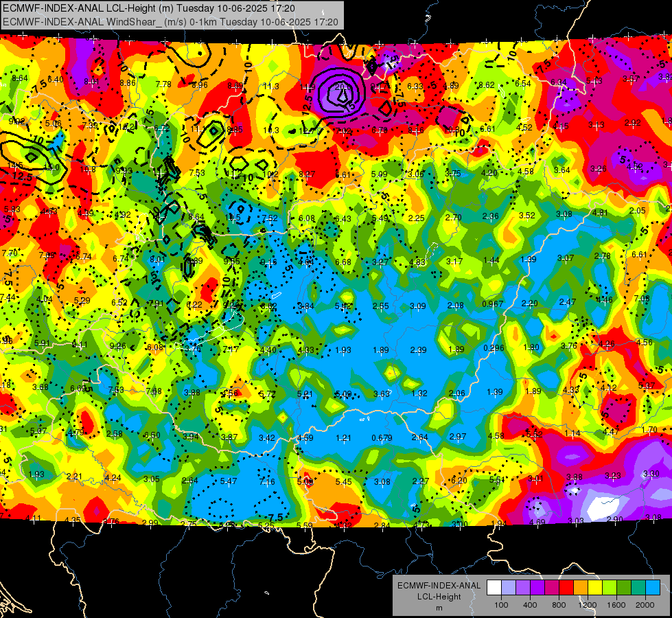This screenshot has height=618, width=672.
Task: Click the LCL-Height (m) header line
Action: pos(149,8)
